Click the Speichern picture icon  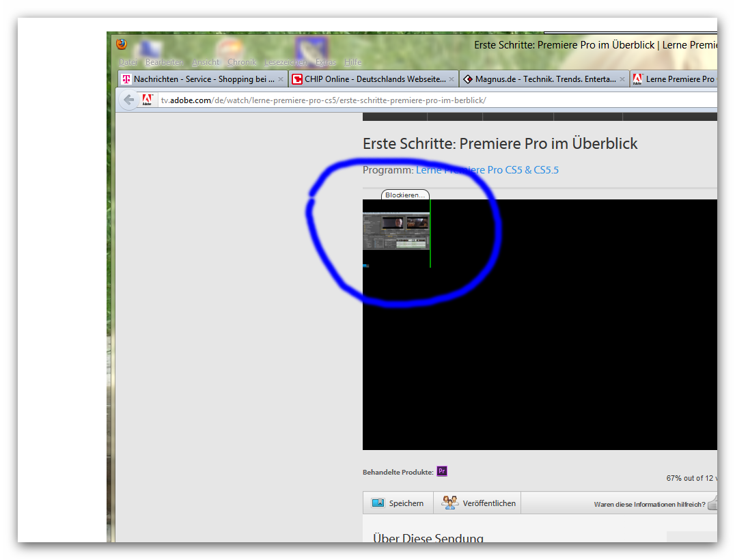click(x=378, y=503)
